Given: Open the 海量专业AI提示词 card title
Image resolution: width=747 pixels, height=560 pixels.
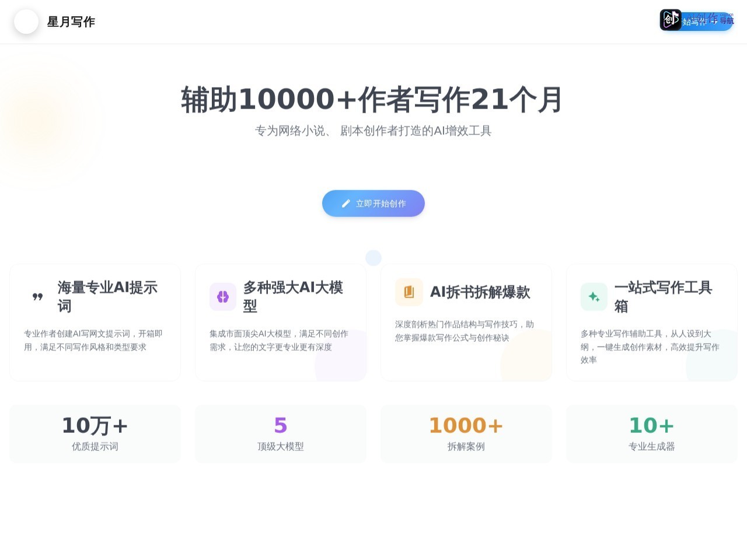Looking at the screenshot, I should tap(107, 297).
